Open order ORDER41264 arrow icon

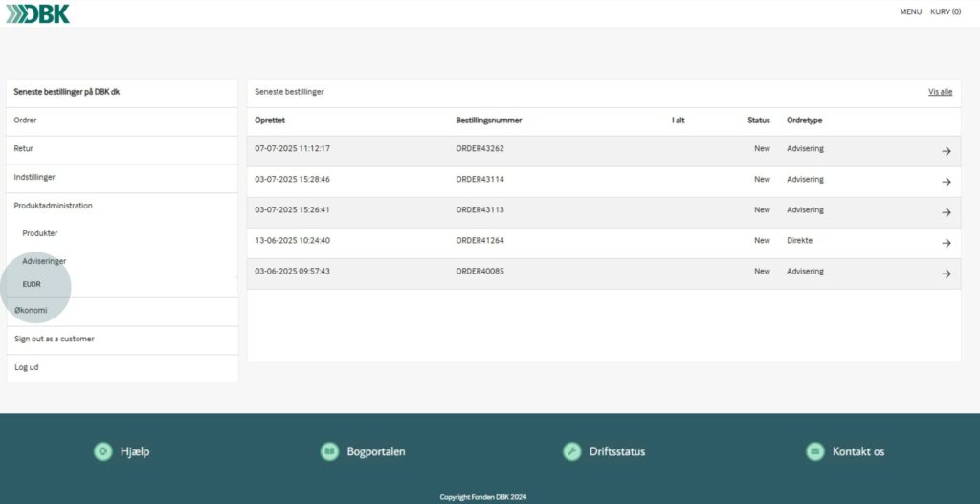tap(946, 243)
